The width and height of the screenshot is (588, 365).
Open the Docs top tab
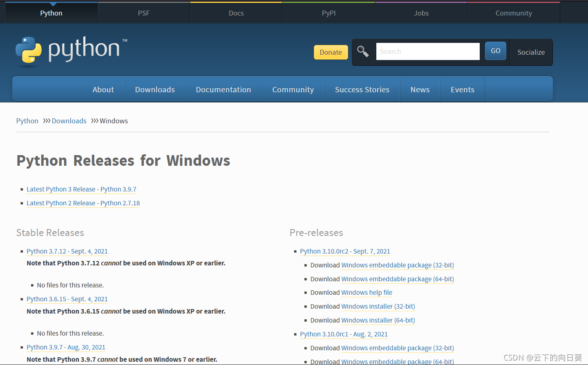tap(236, 13)
